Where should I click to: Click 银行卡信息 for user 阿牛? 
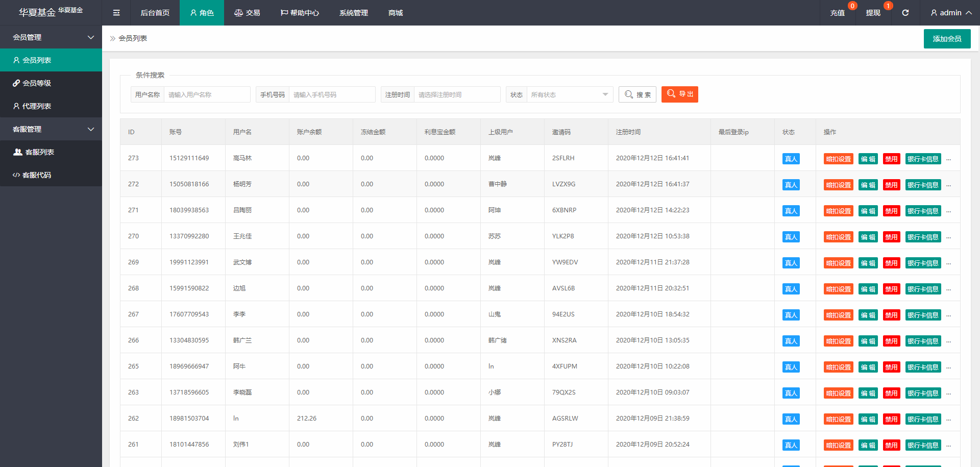point(923,367)
